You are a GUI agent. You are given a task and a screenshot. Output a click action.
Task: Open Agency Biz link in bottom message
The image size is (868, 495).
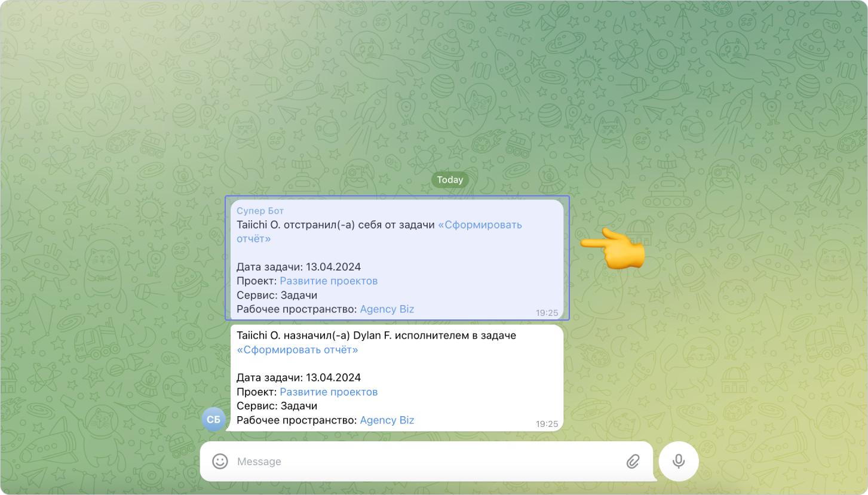(x=387, y=420)
